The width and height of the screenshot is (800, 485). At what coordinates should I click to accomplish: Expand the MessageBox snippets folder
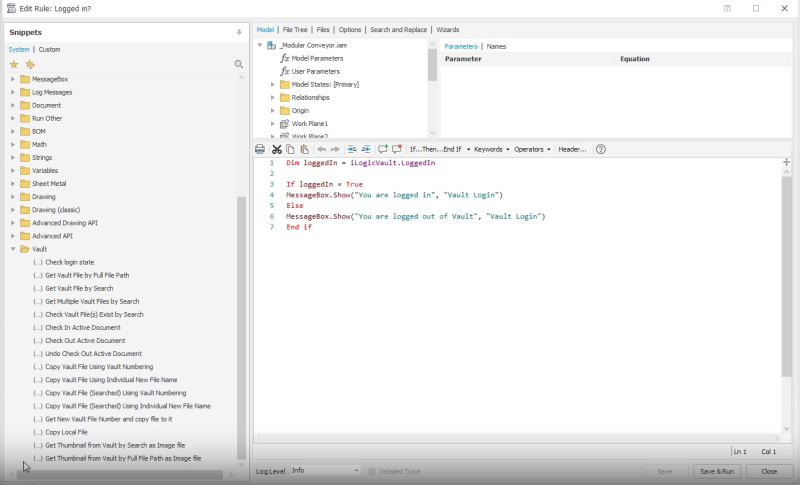[x=13, y=79]
